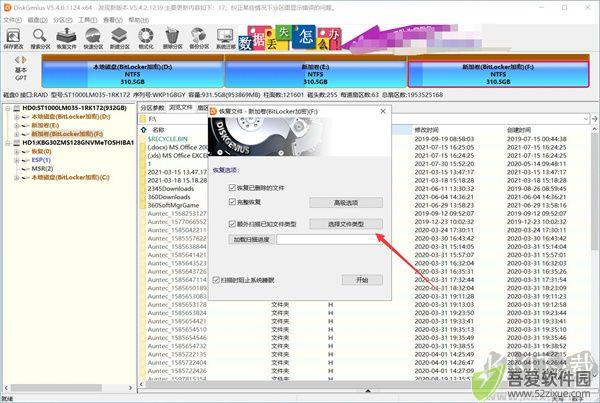Click the up-folder arrow beside 名称 column
This screenshot has width=600, height=403.
pyautogui.click(x=143, y=130)
